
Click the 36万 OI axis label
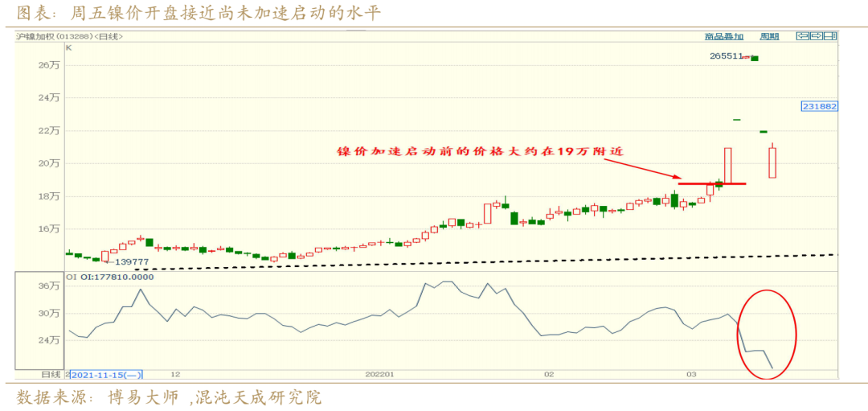(x=51, y=286)
